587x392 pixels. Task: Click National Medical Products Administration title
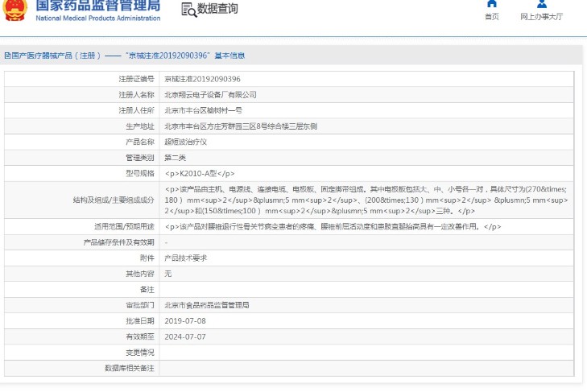tap(97, 18)
